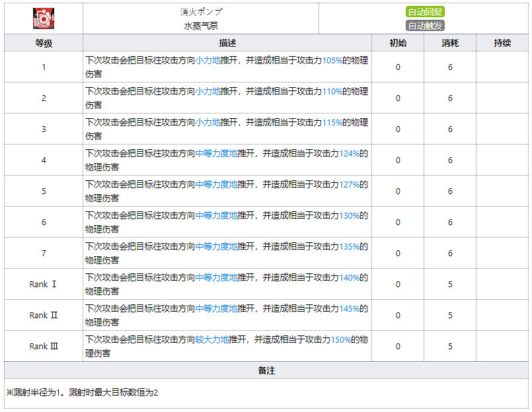Click the blue 150% value

tap(340, 339)
